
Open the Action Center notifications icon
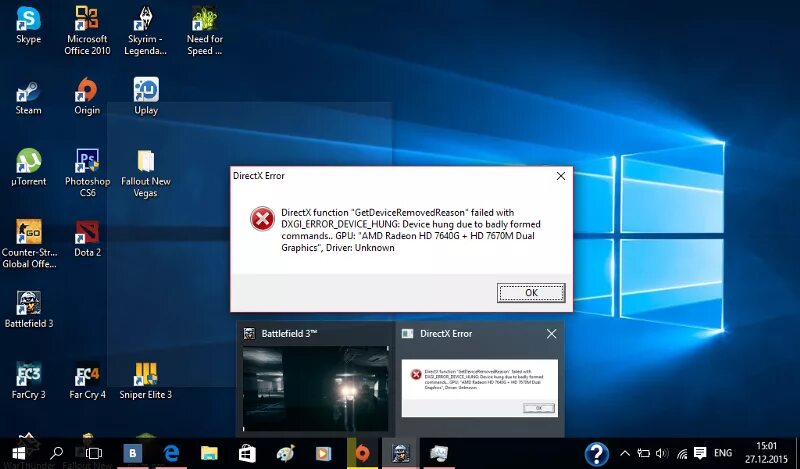[700, 453]
